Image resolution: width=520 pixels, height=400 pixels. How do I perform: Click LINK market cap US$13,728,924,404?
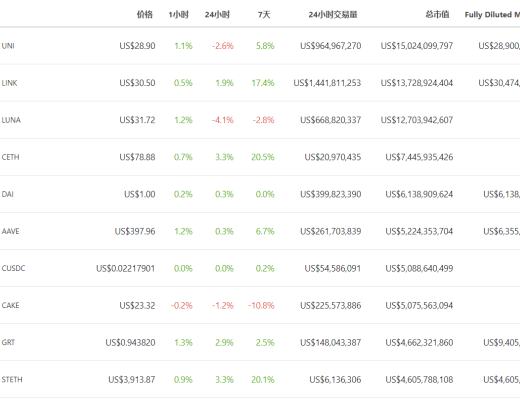417,83
